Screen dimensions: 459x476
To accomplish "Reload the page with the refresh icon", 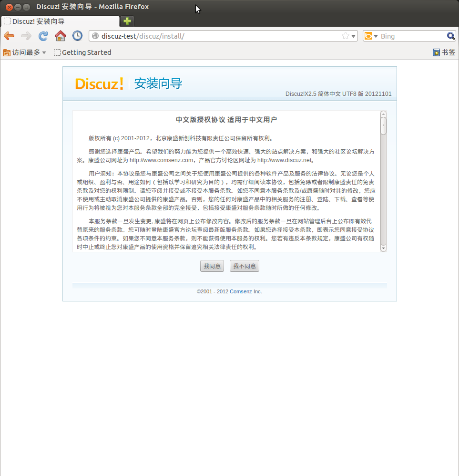I will 43,36.
